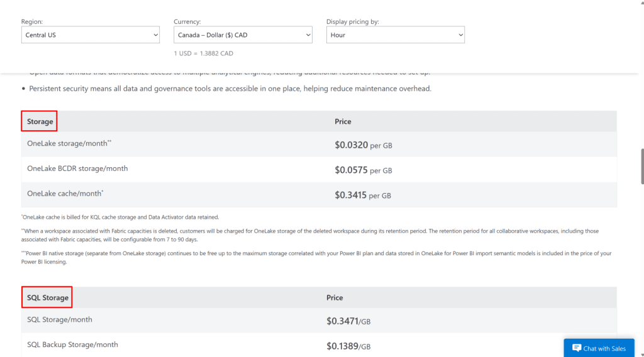Expand the Currency dropdown set to CAD
Image resolution: width=644 pixels, height=357 pixels.
(x=243, y=35)
